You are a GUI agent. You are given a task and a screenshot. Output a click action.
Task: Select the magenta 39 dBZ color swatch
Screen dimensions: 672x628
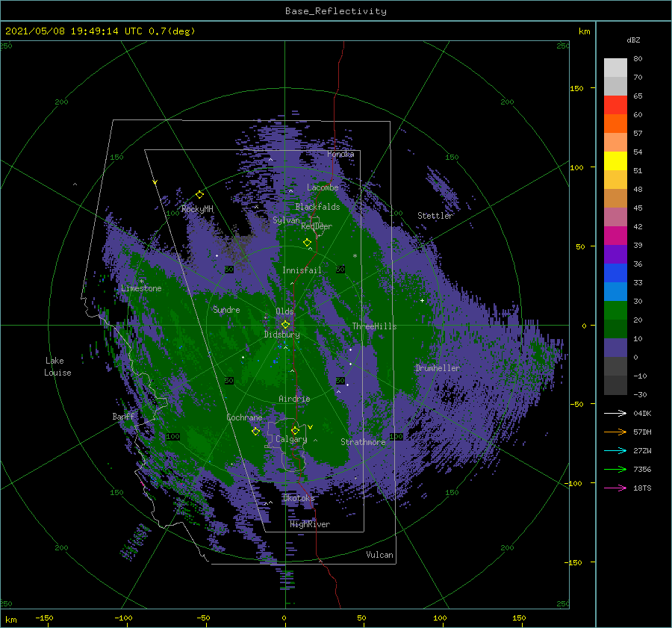(x=615, y=236)
